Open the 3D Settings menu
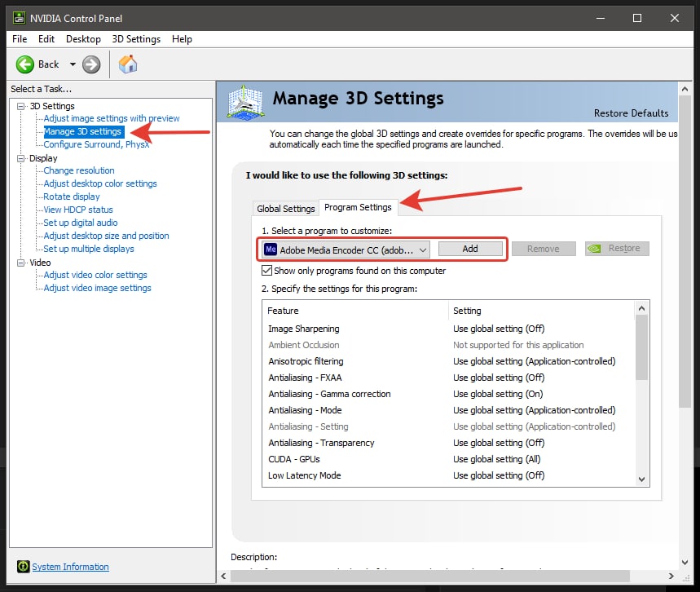This screenshot has width=700, height=592. click(x=136, y=39)
